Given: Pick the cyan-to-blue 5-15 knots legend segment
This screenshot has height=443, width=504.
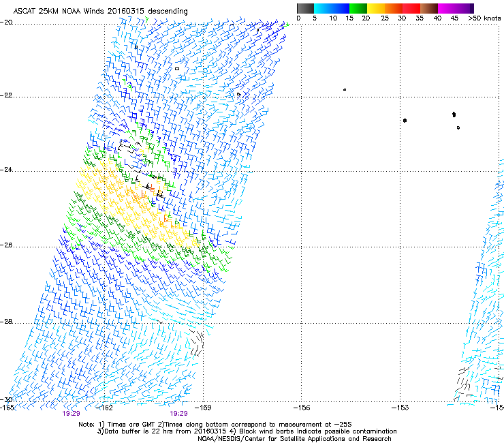Looking at the screenshot, I should pos(332,8).
